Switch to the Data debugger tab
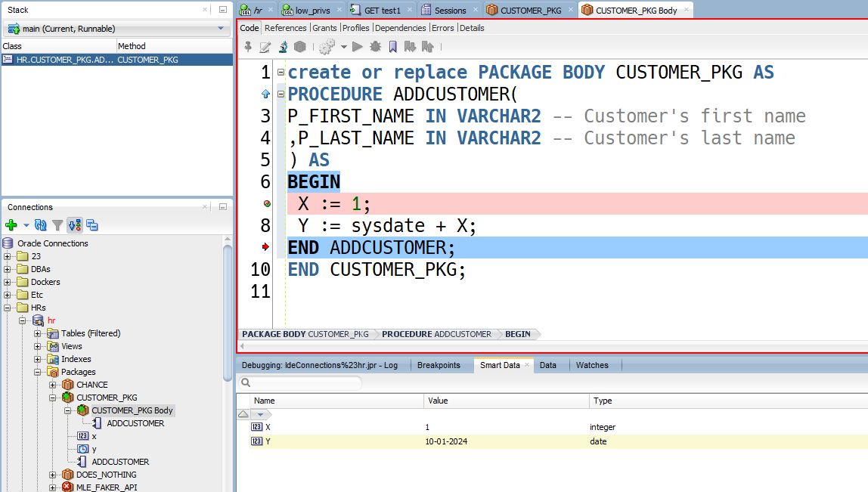The height and width of the screenshot is (492, 868). (x=547, y=365)
